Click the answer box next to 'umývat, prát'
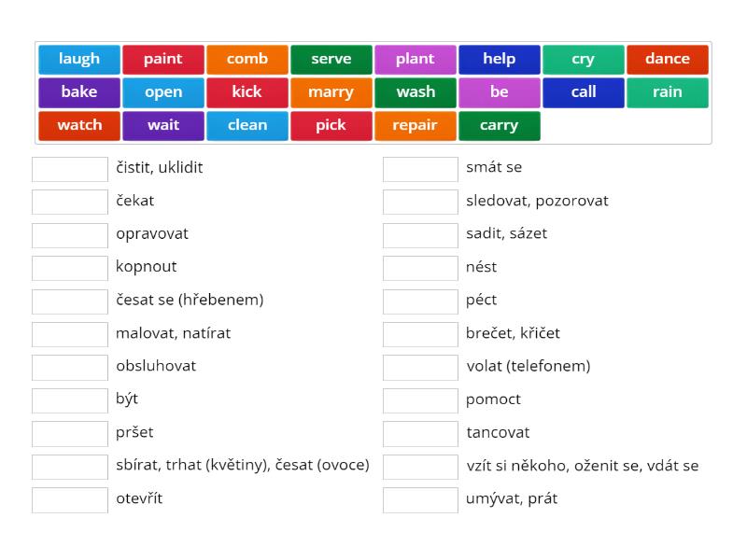 pyautogui.click(x=419, y=498)
